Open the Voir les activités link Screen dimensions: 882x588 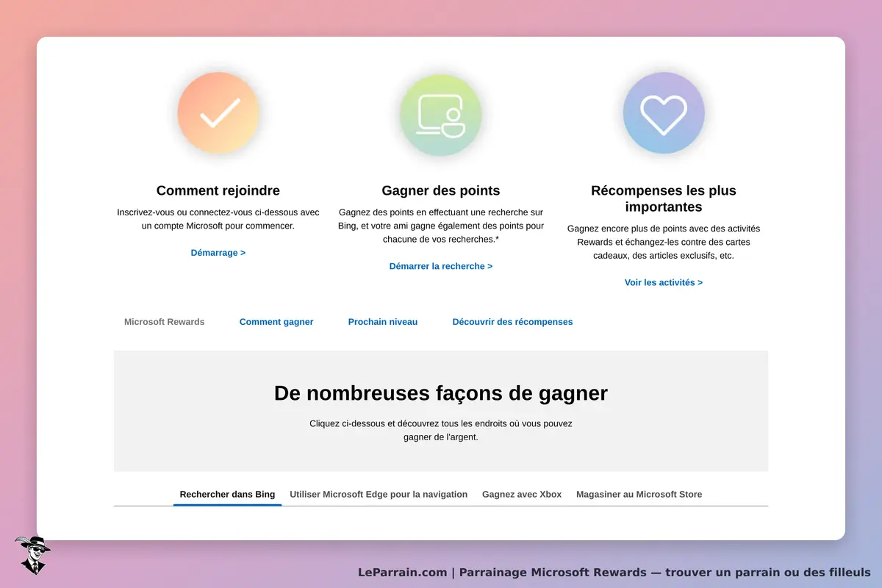click(664, 282)
